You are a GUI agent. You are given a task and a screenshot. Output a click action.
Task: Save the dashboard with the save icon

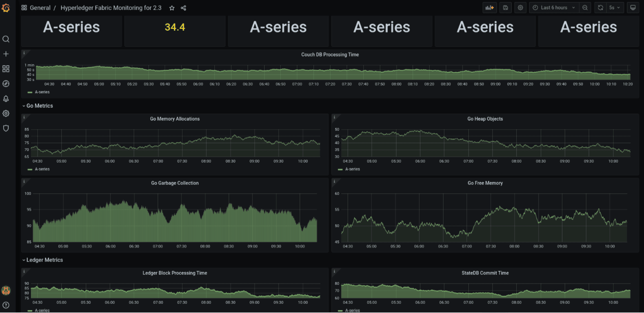click(x=505, y=7)
